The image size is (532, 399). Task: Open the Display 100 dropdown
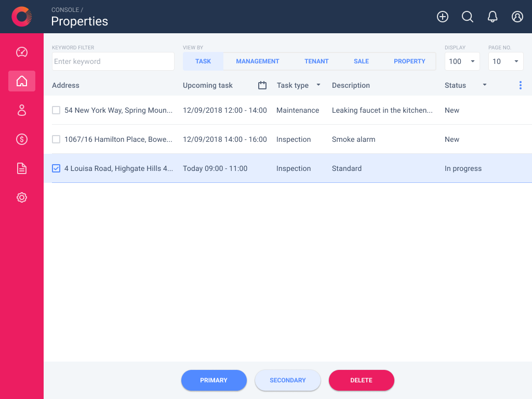[x=462, y=61]
